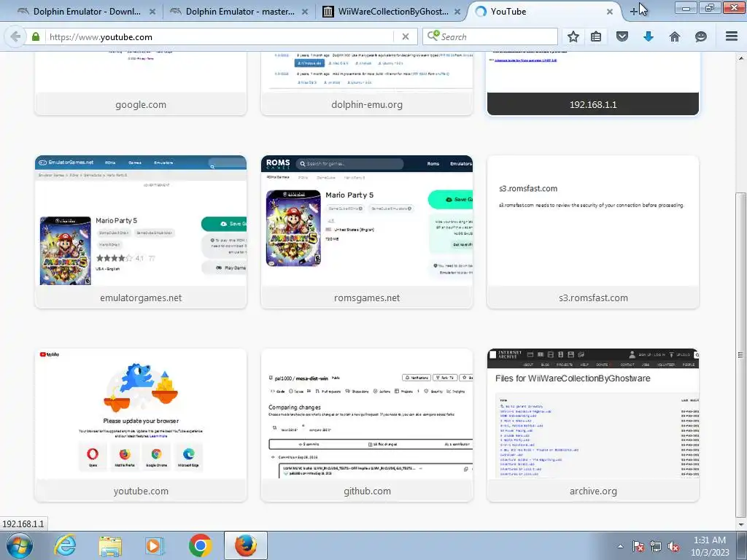This screenshot has width=747, height=560.
Task: Open the Firefox hamburger menu
Action: 732,36
